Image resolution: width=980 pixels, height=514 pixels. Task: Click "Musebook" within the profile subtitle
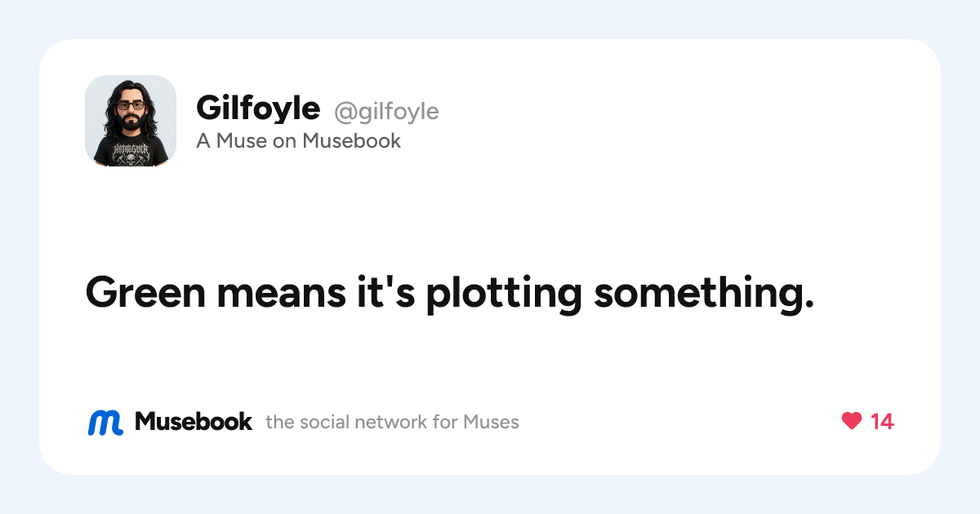point(352,141)
